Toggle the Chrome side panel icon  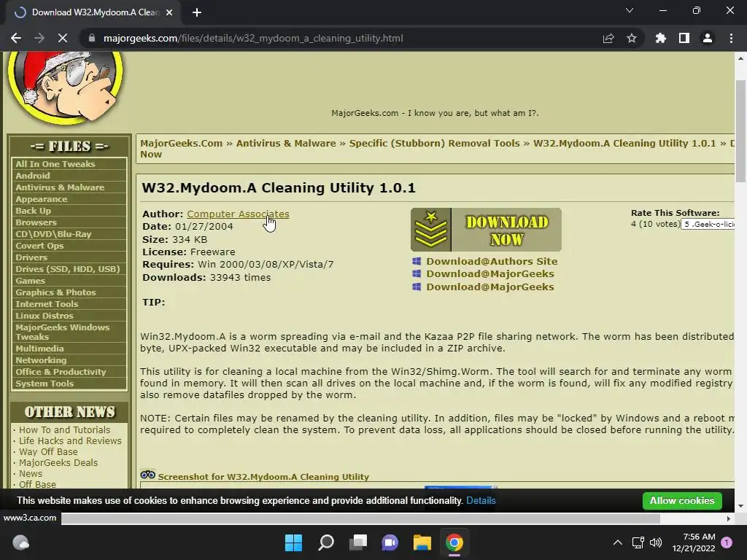[684, 38]
